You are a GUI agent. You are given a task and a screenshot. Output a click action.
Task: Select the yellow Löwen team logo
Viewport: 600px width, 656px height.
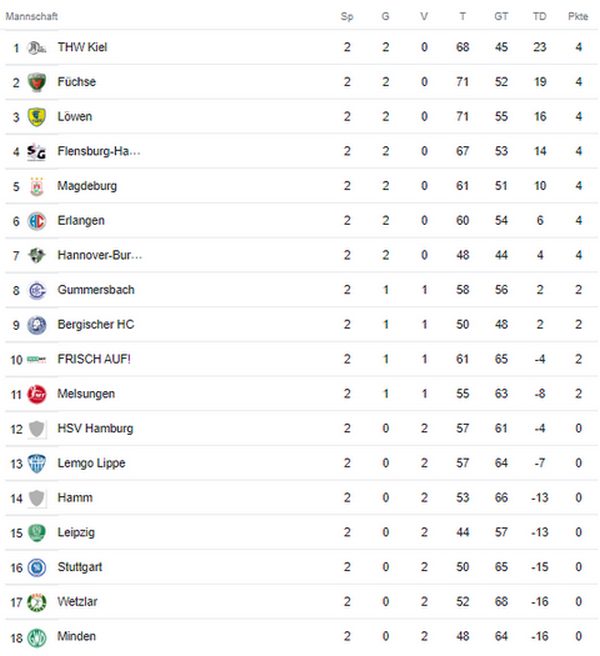[x=36, y=117]
